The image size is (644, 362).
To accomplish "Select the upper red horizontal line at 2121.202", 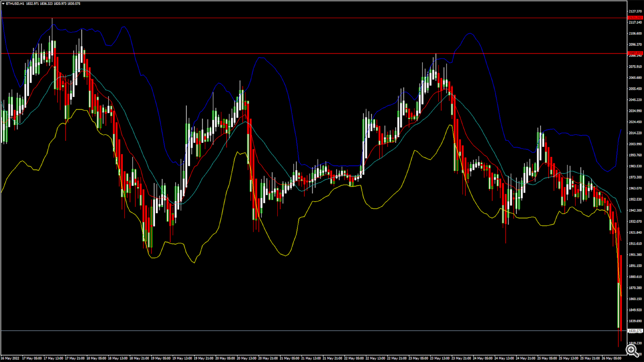I will coord(314,18).
